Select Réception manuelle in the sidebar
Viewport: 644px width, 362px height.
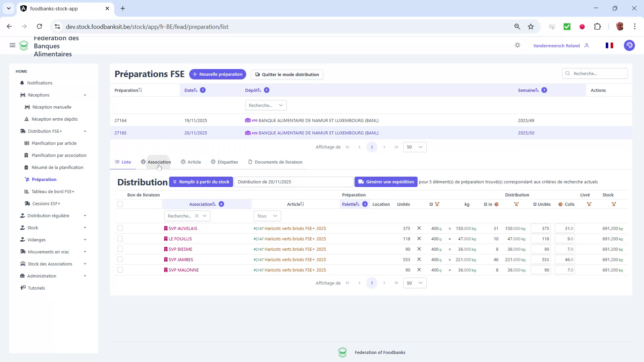click(x=52, y=107)
